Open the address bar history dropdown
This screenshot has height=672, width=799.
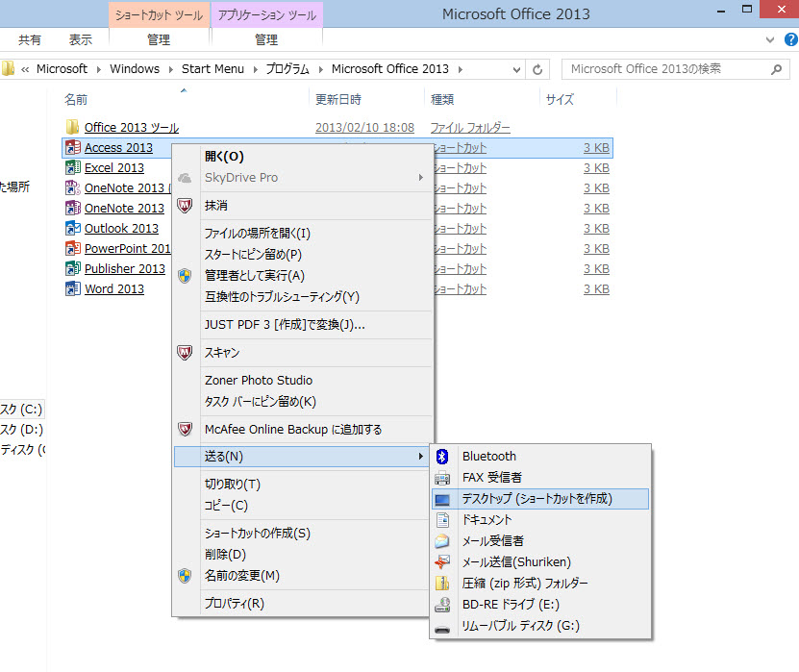pyautogui.click(x=516, y=70)
